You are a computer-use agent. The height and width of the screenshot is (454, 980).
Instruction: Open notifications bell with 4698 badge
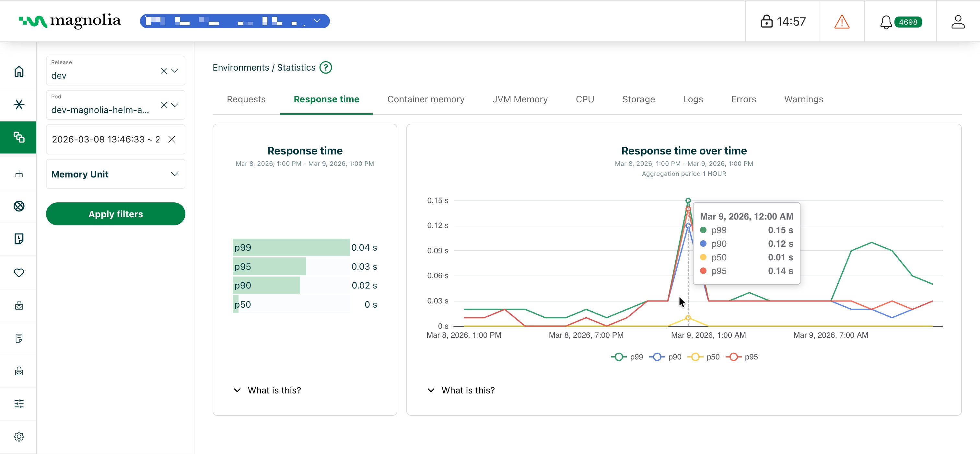tap(901, 22)
